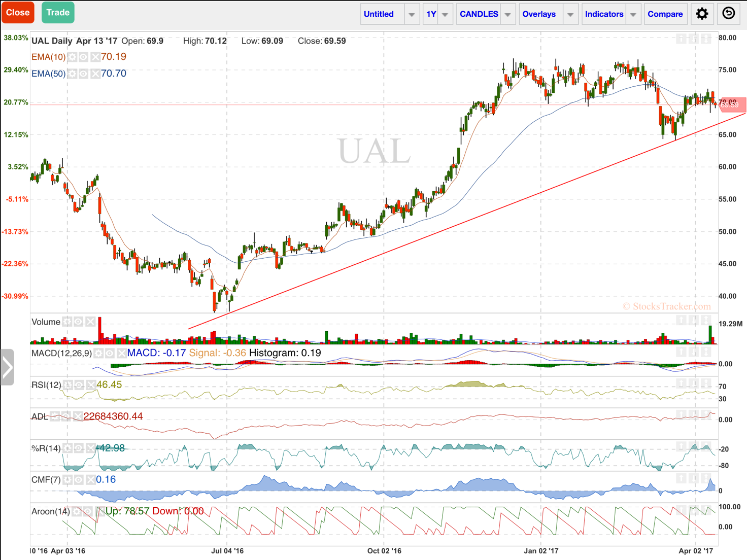The width and height of the screenshot is (747, 560).
Task: Remove the EMA(50) overlay with its X
Action: [x=95, y=74]
